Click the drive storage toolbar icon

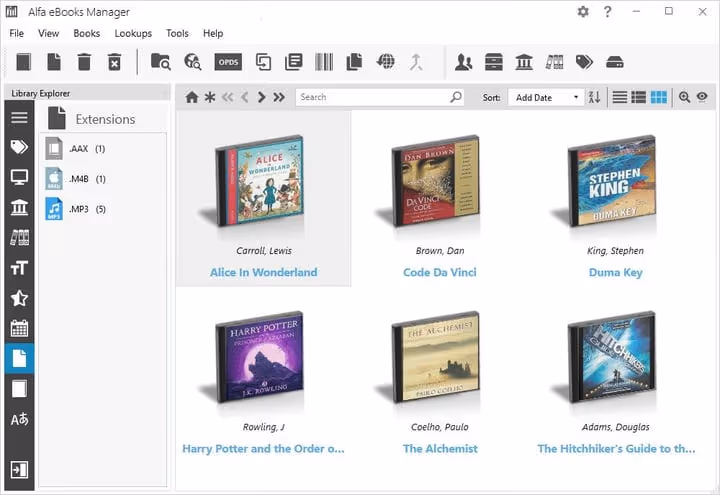(x=614, y=62)
